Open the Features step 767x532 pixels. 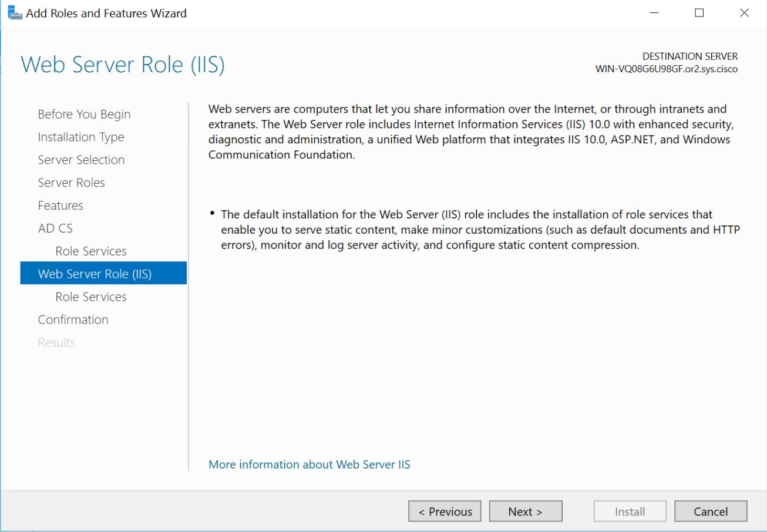point(60,206)
